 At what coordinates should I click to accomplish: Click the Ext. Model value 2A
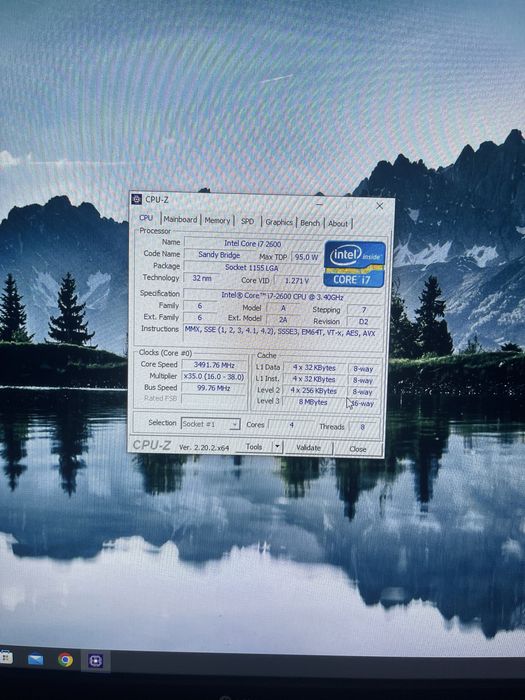(x=283, y=320)
